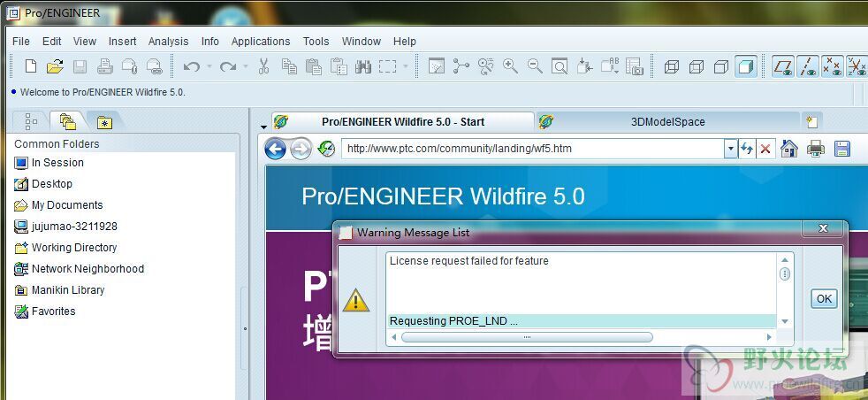The width and height of the screenshot is (868, 400).
Task: Set No Hidden display style
Action: click(x=720, y=67)
